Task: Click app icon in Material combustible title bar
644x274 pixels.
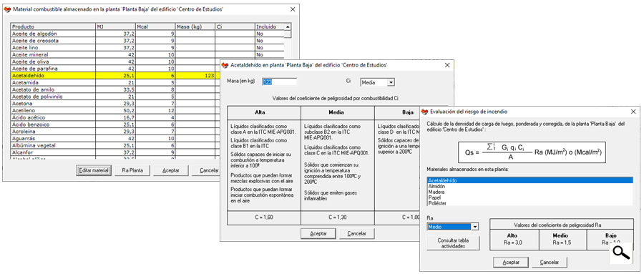Action: 7,9
